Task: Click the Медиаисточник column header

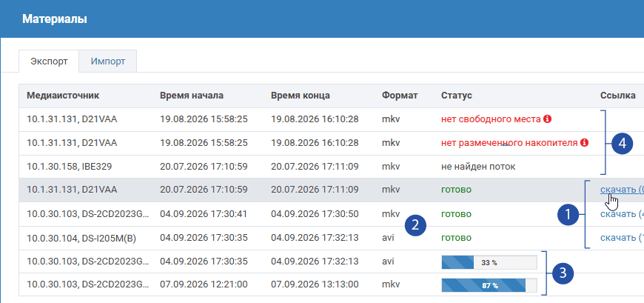Action: pyautogui.click(x=63, y=96)
